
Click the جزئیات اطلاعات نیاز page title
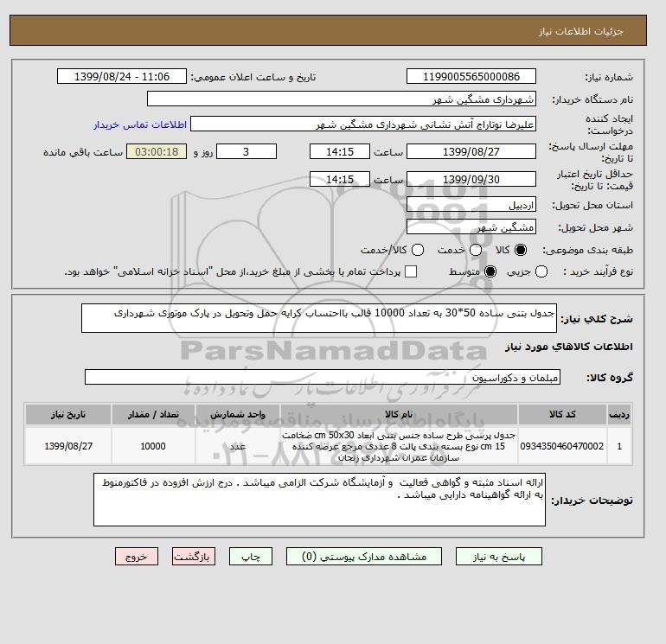580,31
